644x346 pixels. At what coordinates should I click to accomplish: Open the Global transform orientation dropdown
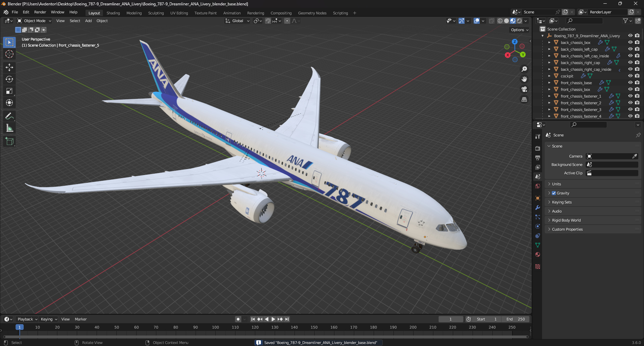point(237,21)
